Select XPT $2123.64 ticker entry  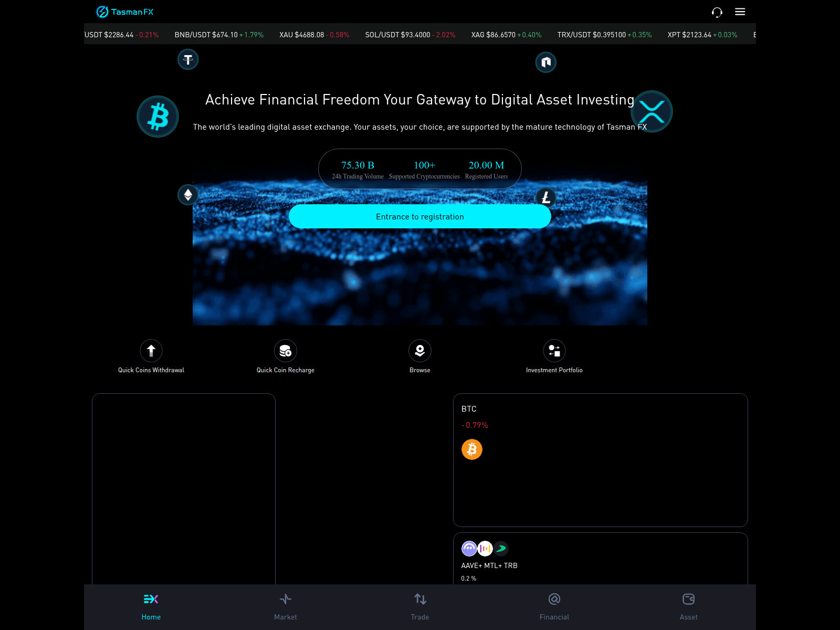click(702, 35)
